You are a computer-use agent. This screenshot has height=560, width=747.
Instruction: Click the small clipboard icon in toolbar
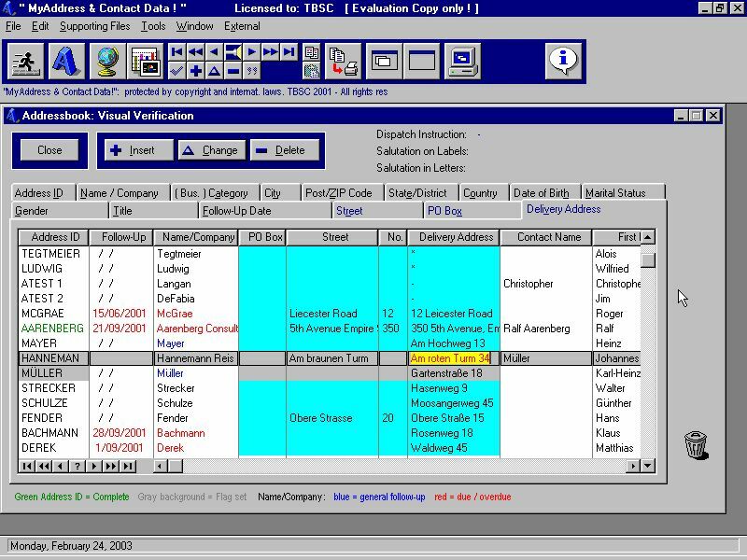coord(312,71)
